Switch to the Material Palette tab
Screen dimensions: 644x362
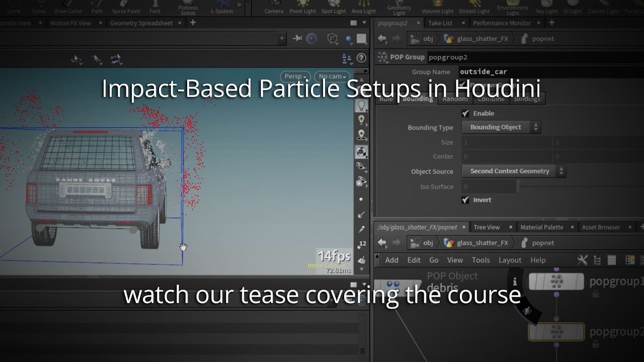coord(542,227)
